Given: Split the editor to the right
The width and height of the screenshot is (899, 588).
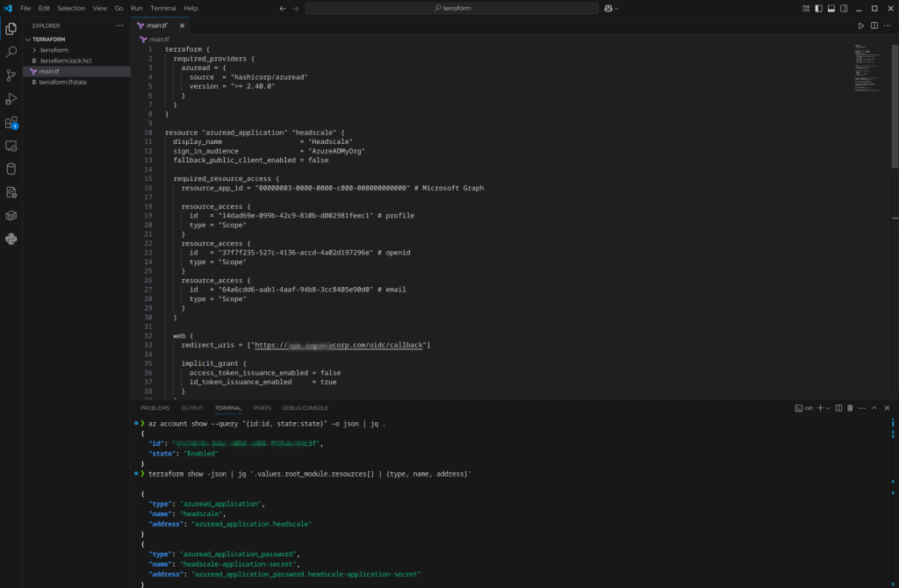Looking at the screenshot, I should 874,25.
